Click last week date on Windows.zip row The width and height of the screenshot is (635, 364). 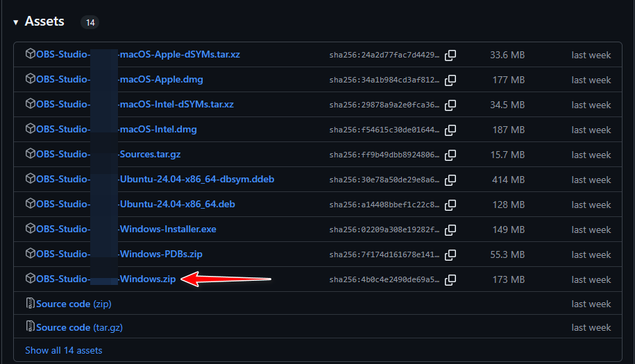[591, 279]
